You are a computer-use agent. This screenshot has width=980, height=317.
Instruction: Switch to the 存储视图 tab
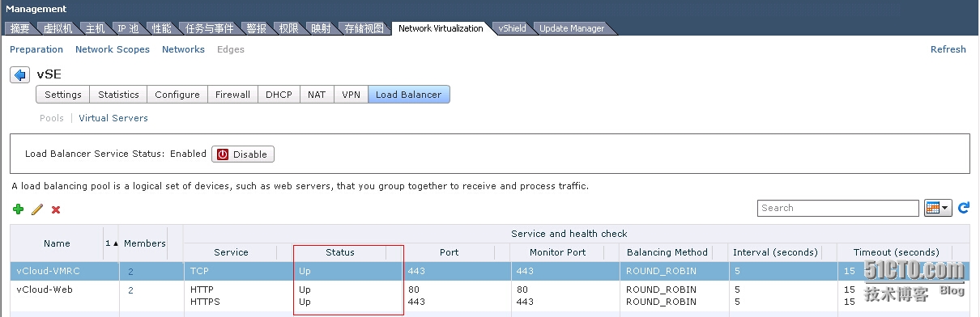[x=364, y=28]
